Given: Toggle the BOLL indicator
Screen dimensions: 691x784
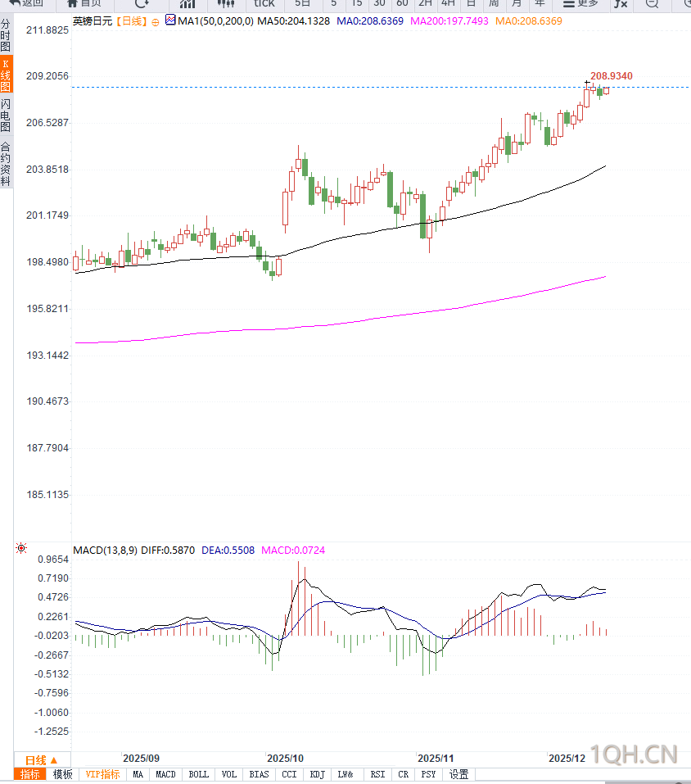Looking at the screenshot, I should [198, 774].
